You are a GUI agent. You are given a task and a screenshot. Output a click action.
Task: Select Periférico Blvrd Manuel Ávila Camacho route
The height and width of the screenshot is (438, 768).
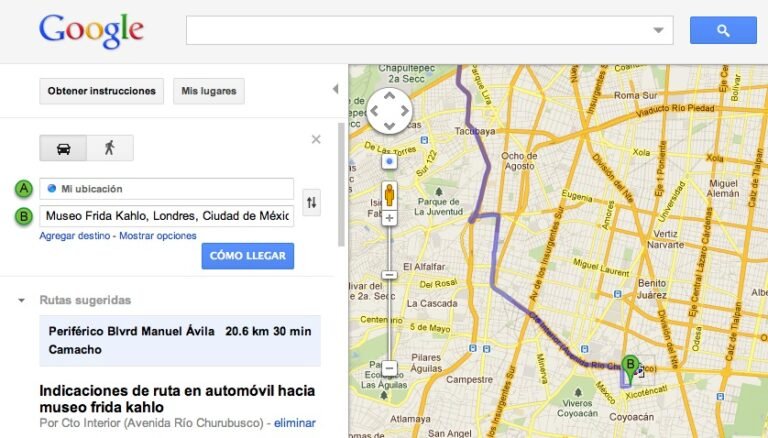(180, 341)
